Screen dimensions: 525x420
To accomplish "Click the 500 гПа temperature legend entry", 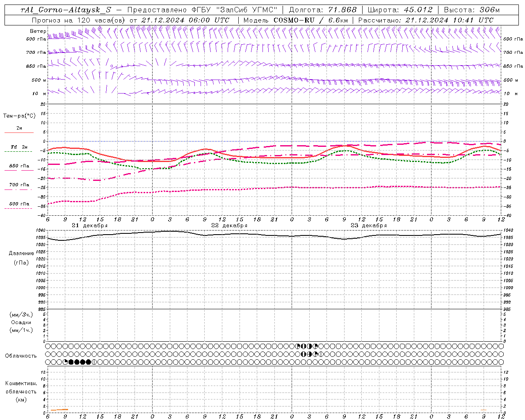I will coord(19,204).
